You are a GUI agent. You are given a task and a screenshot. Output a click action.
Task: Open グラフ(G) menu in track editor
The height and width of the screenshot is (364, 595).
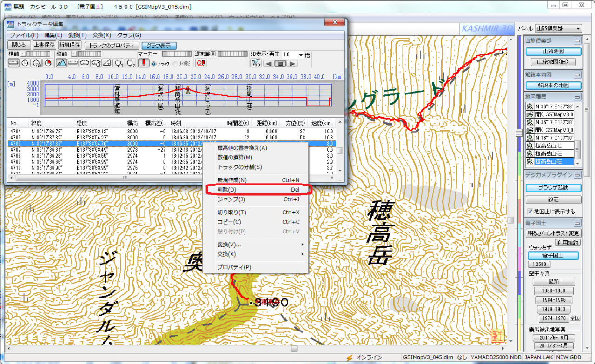[x=129, y=35]
